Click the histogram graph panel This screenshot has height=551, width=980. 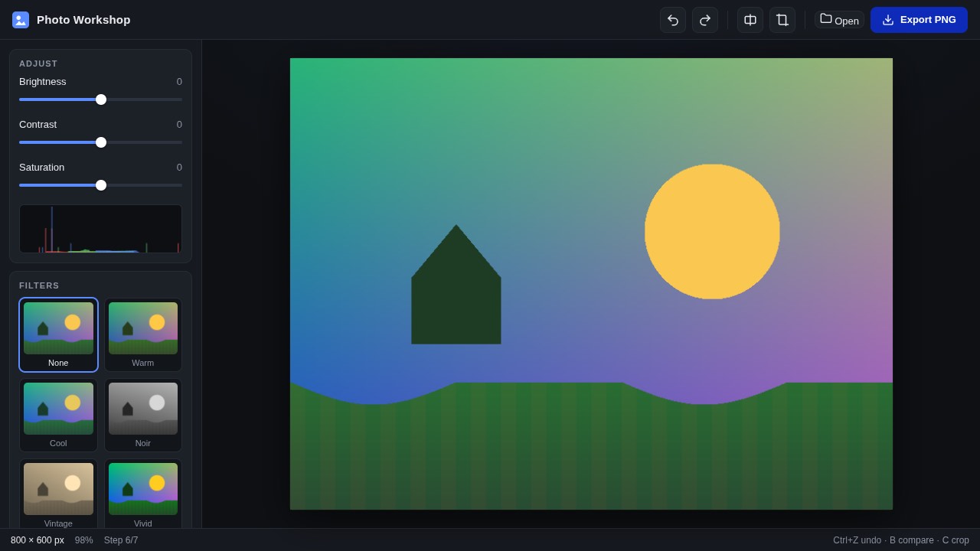(x=100, y=229)
